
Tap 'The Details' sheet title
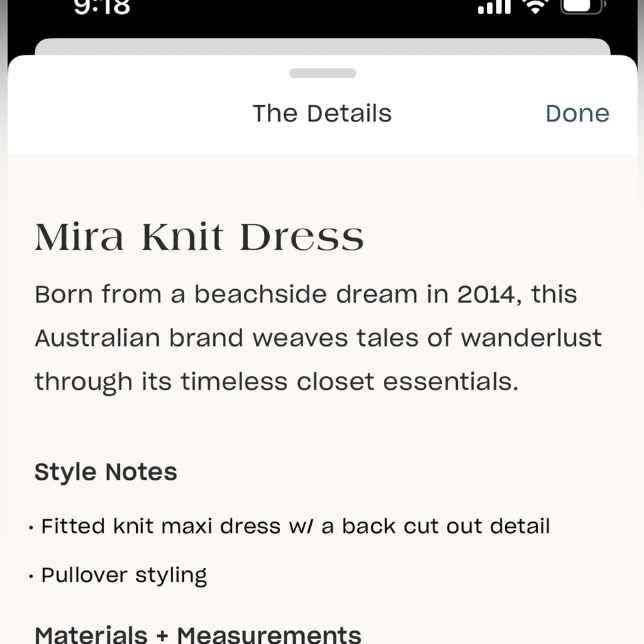coord(322,113)
